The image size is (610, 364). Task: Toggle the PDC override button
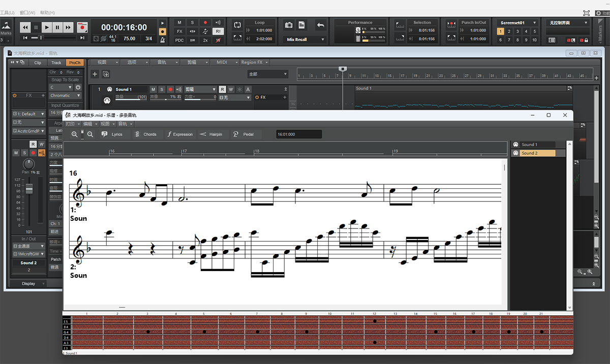click(x=179, y=40)
